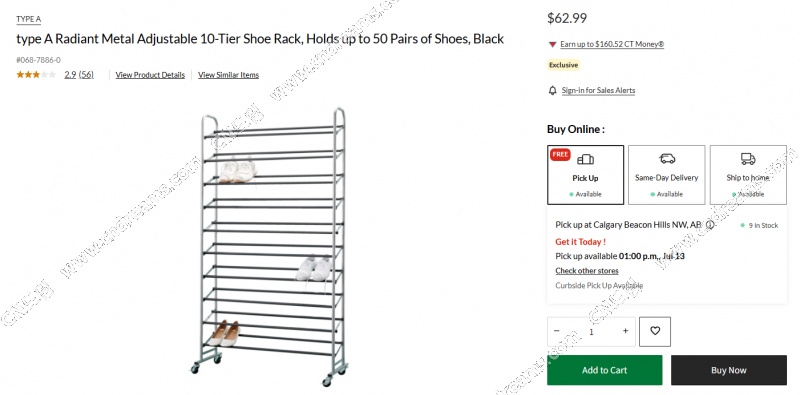Click the same-day delivery van icon

(667, 159)
